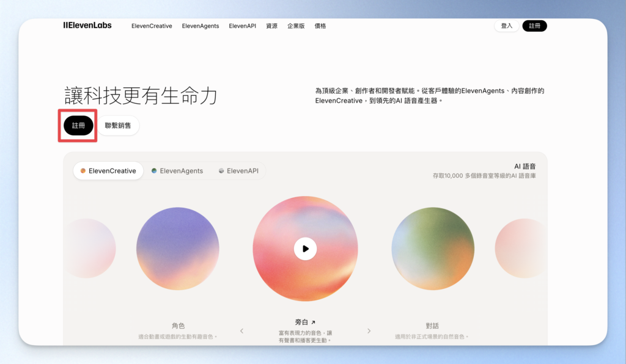The width and height of the screenshot is (626, 364).
Task: Select the purple 角色 voice orb
Action: 178,249
